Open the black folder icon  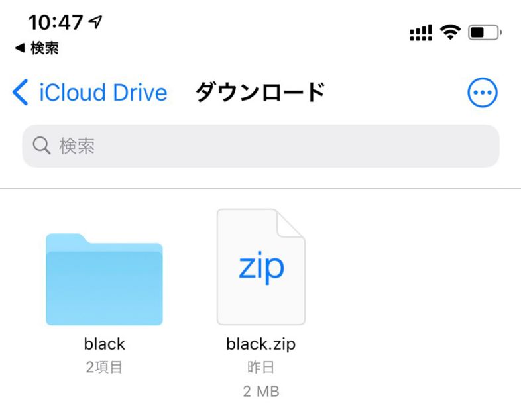coord(104,279)
